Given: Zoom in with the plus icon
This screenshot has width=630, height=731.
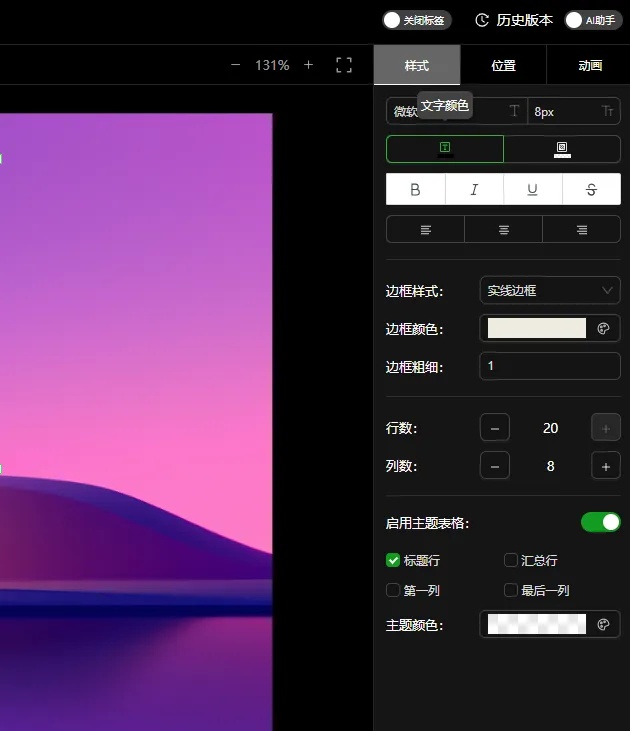Looking at the screenshot, I should 308,65.
